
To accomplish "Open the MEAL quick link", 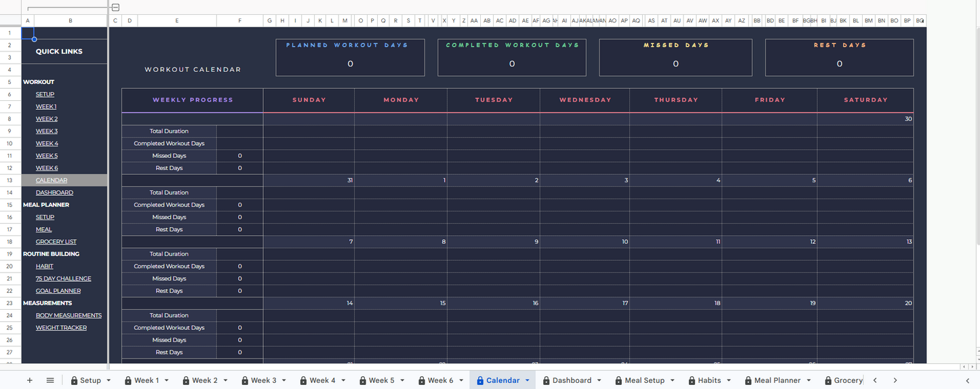I will [44, 229].
